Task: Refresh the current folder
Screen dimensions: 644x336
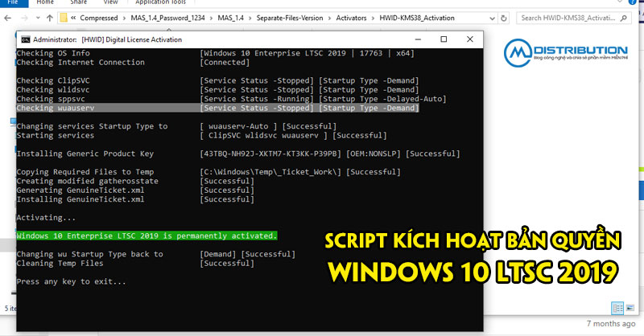Action: click(504, 18)
